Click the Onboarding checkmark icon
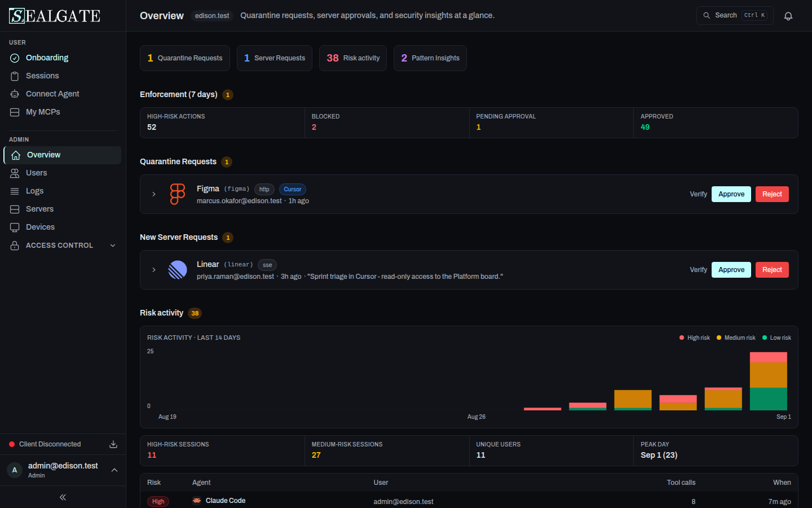The image size is (812, 508). click(15, 58)
